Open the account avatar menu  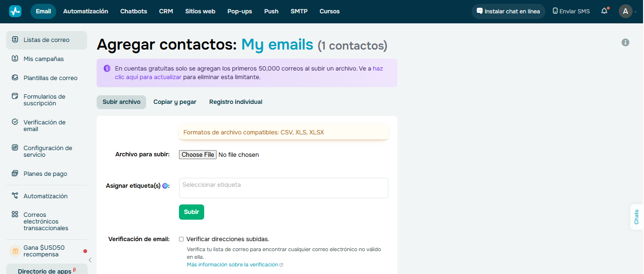(625, 11)
